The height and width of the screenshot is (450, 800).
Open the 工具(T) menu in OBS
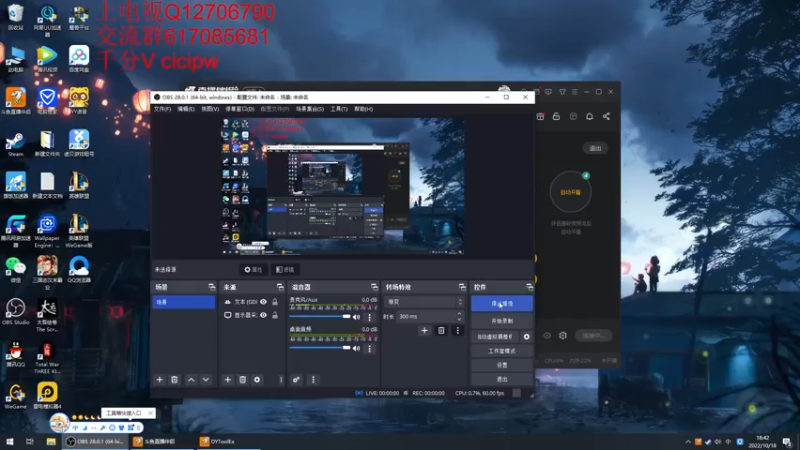coord(339,109)
